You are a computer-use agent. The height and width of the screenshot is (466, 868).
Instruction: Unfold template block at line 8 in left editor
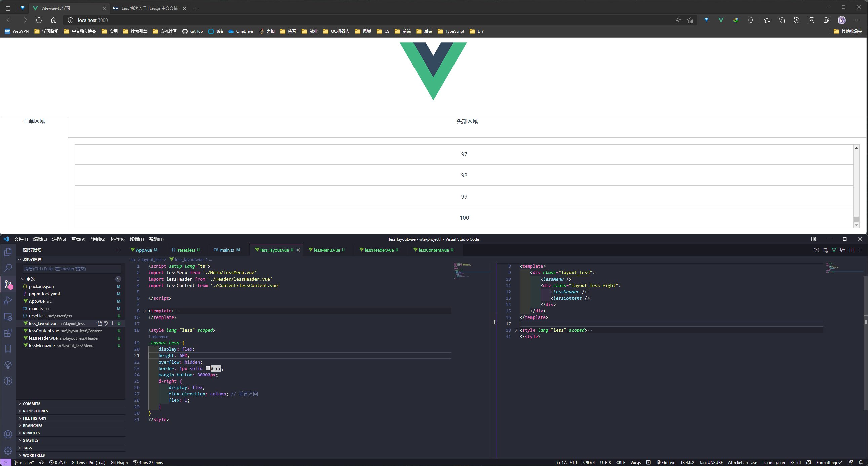pos(145,311)
